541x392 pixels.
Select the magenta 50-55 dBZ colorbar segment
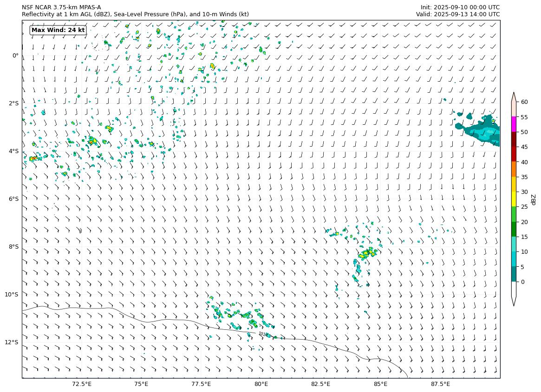click(514, 124)
